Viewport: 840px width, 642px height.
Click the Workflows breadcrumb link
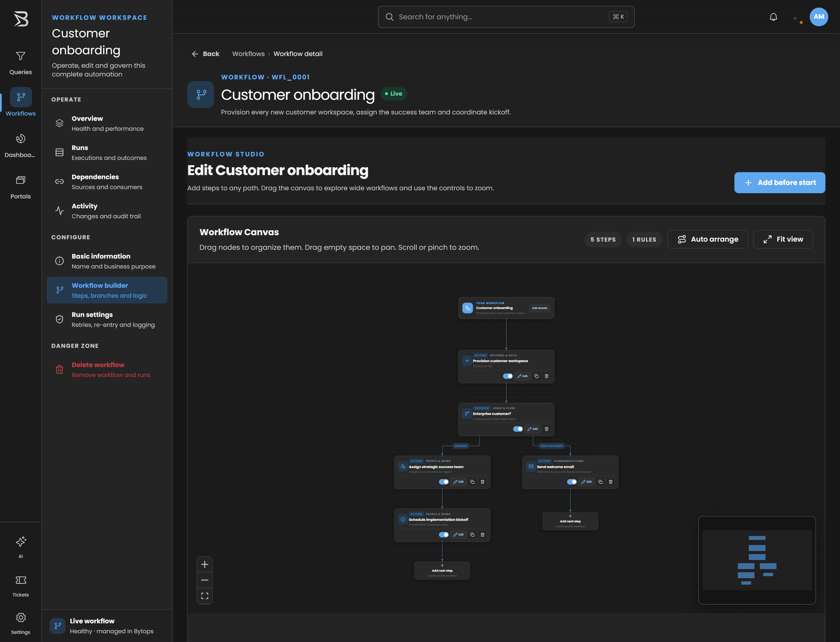pyautogui.click(x=248, y=54)
